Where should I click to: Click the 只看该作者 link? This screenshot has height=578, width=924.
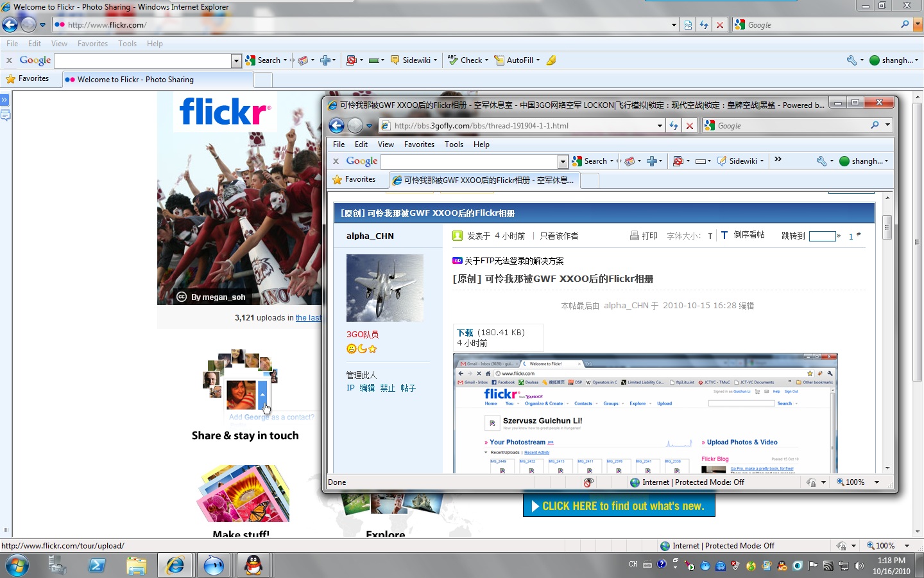[x=559, y=236]
